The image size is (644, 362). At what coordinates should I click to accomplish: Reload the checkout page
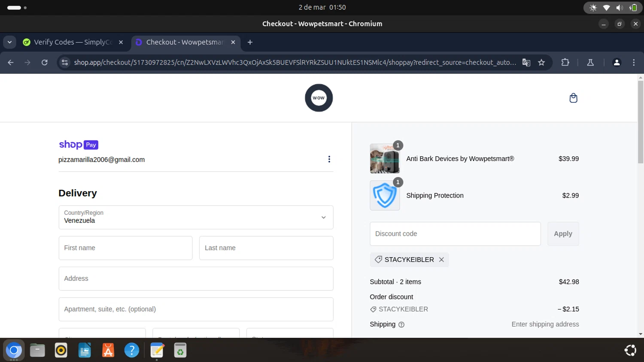coord(44,63)
